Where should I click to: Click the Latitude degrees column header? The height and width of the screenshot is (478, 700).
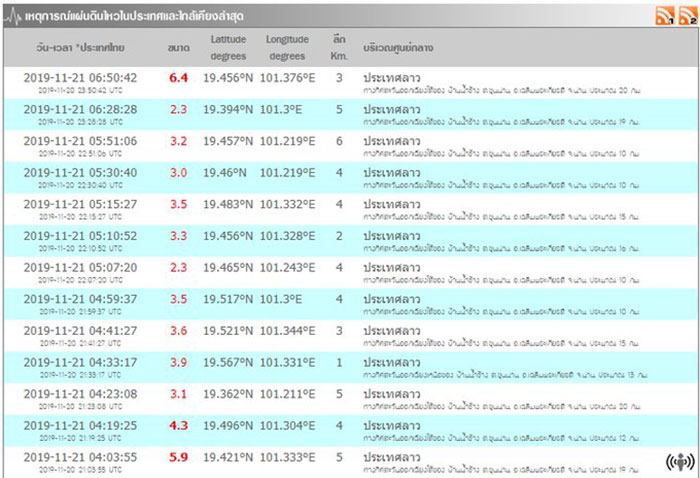coord(228,47)
